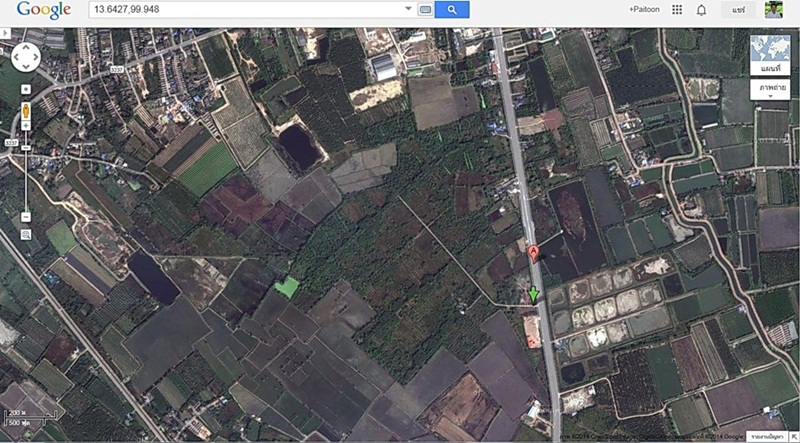The height and width of the screenshot is (443, 800).
Task: Click the pan navigation compass control
Action: [x=25, y=57]
